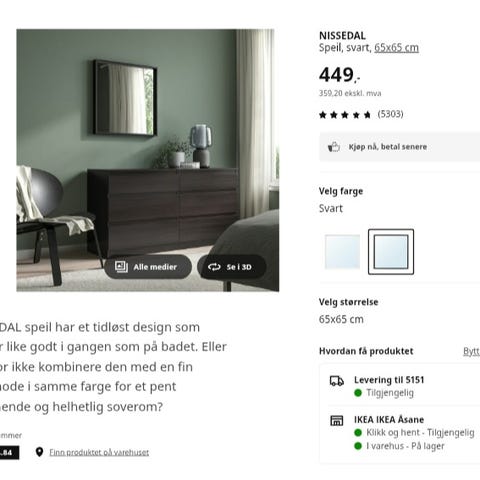Click the shopping bag pay-later icon
The width and height of the screenshot is (480, 480).
[x=334, y=147]
